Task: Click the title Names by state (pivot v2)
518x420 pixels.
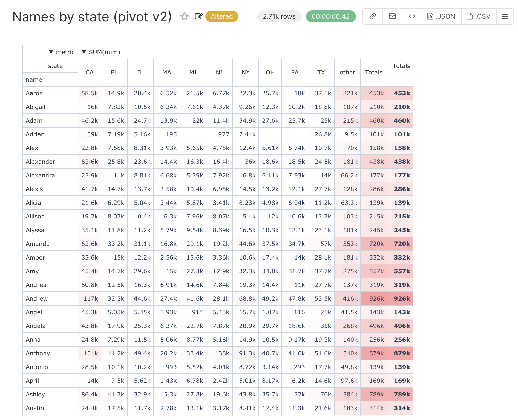Action: [92, 16]
